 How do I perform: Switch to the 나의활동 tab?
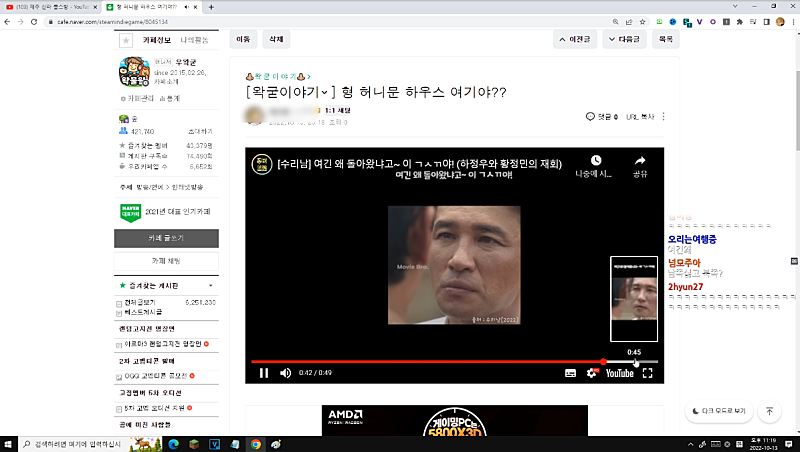(x=194, y=40)
